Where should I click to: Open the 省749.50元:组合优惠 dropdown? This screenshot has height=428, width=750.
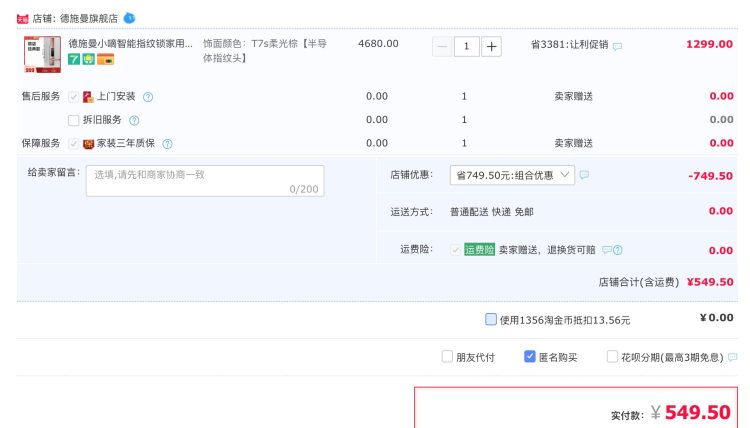pyautogui.click(x=512, y=175)
